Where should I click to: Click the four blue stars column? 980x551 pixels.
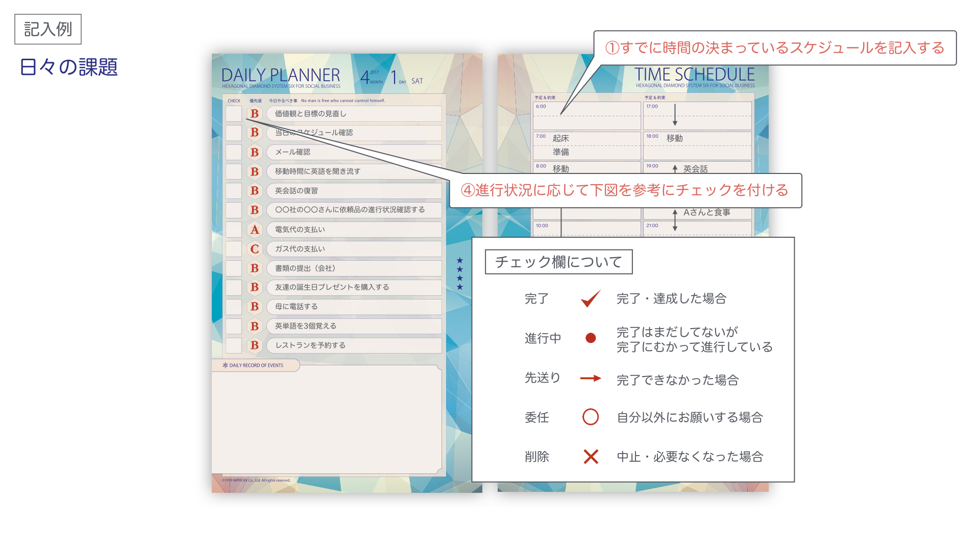coord(460,273)
